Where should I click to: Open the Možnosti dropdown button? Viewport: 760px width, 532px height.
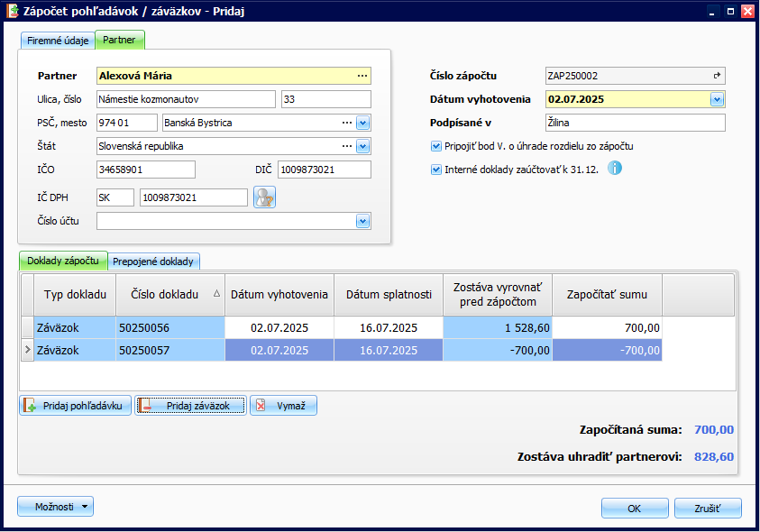pos(56,507)
